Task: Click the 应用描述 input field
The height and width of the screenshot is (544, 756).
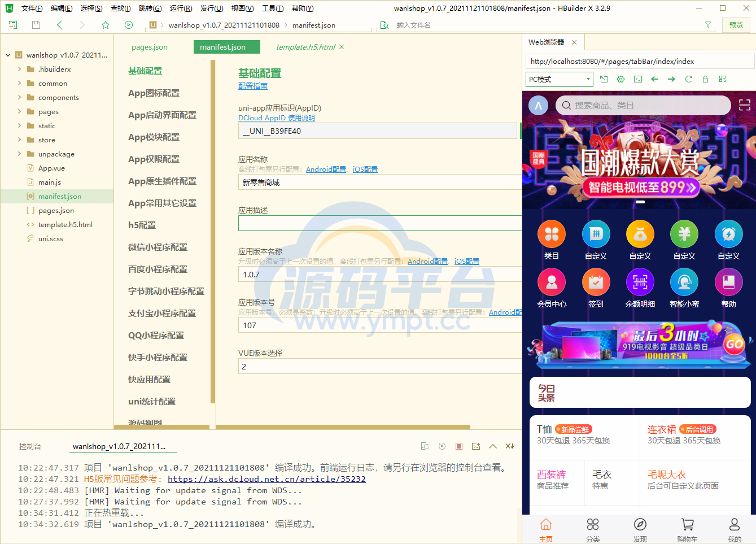Action: point(380,223)
